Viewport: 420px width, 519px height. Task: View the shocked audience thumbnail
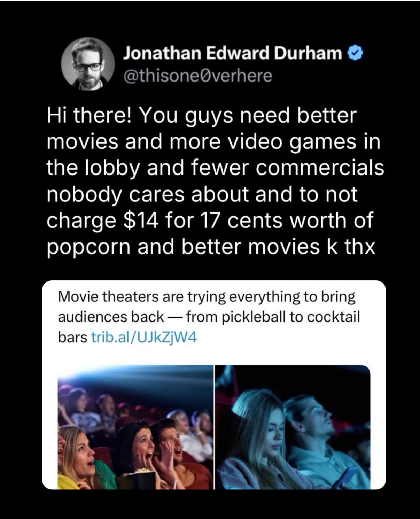[135, 427]
